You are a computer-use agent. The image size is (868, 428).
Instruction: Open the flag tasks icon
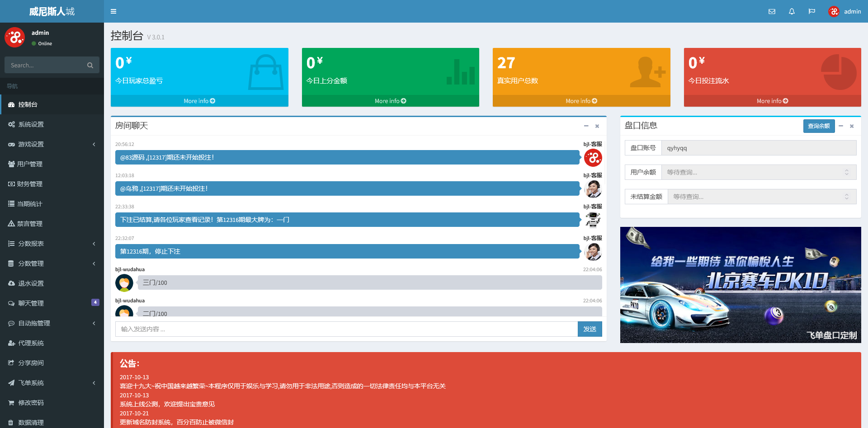tap(811, 11)
